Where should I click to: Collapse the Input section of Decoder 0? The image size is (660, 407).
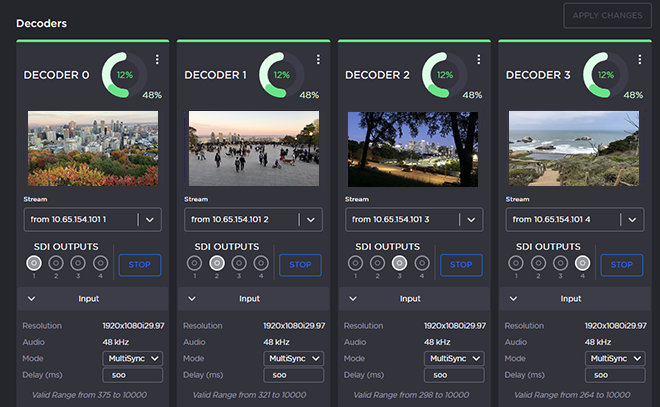[31, 298]
